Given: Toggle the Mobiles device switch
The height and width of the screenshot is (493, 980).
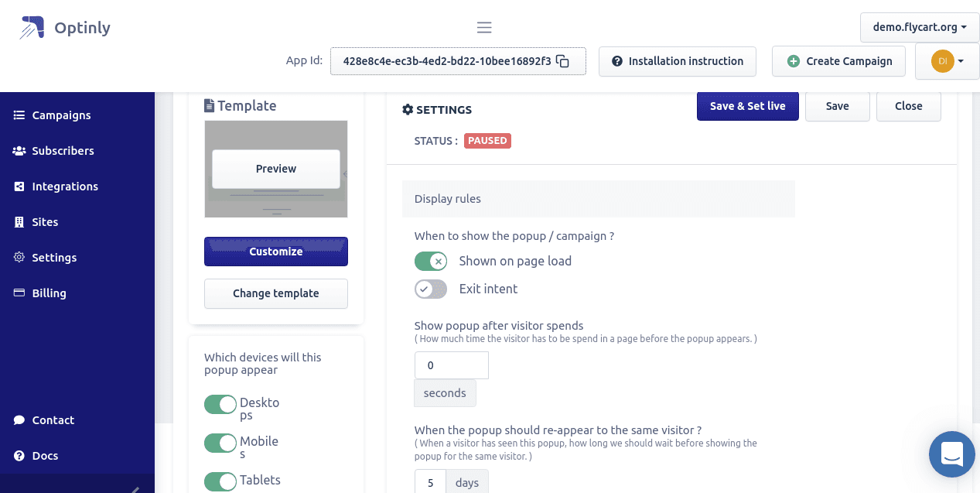Looking at the screenshot, I should pos(220,443).
